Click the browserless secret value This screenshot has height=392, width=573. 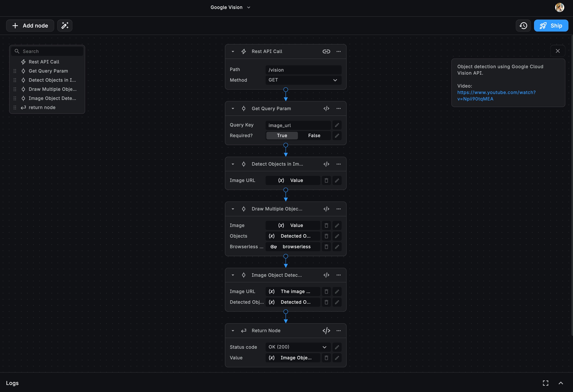[x=293, y=247]
